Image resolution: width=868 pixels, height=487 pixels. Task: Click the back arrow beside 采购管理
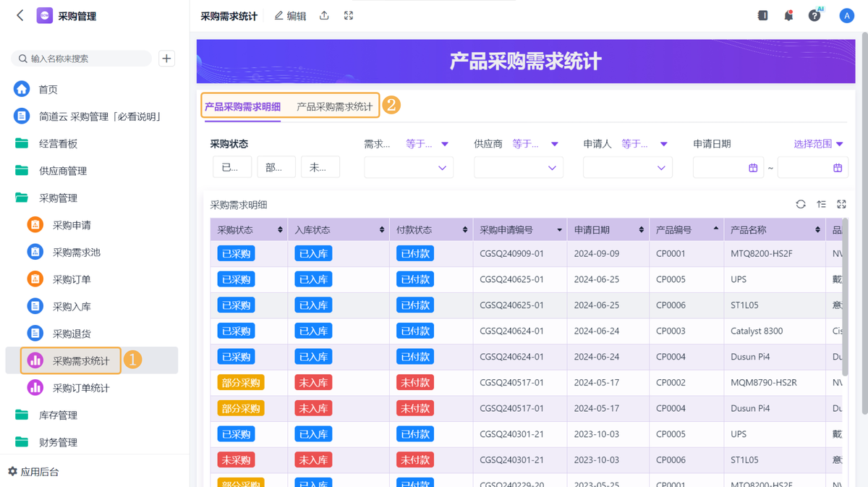click(20, 15)
